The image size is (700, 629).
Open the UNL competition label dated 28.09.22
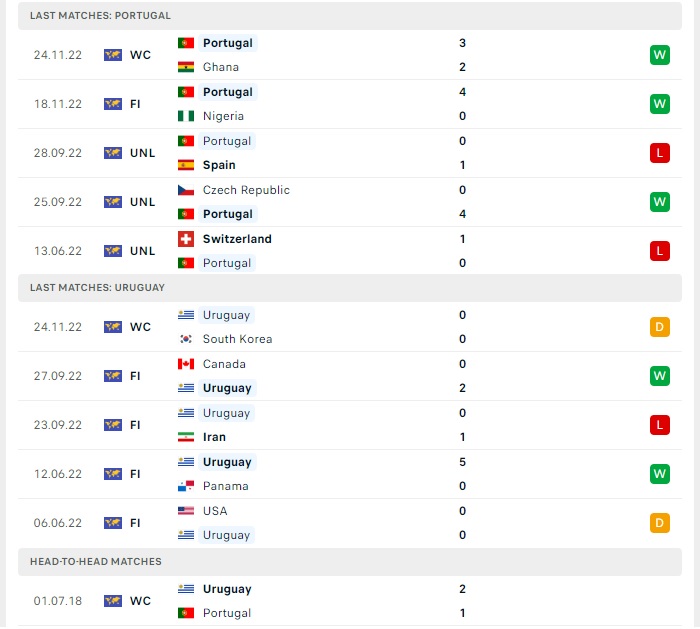[x=142, y=153]
